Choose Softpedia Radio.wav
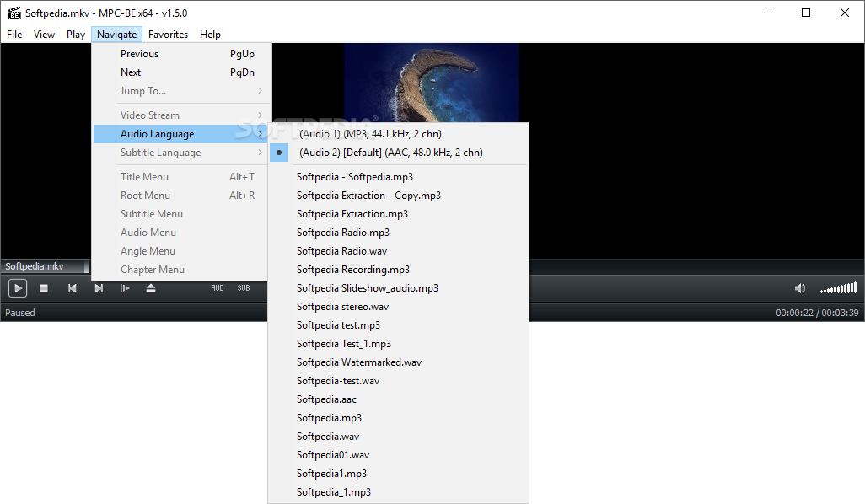This screenshot has width=865, height=504. coord(398,251)
